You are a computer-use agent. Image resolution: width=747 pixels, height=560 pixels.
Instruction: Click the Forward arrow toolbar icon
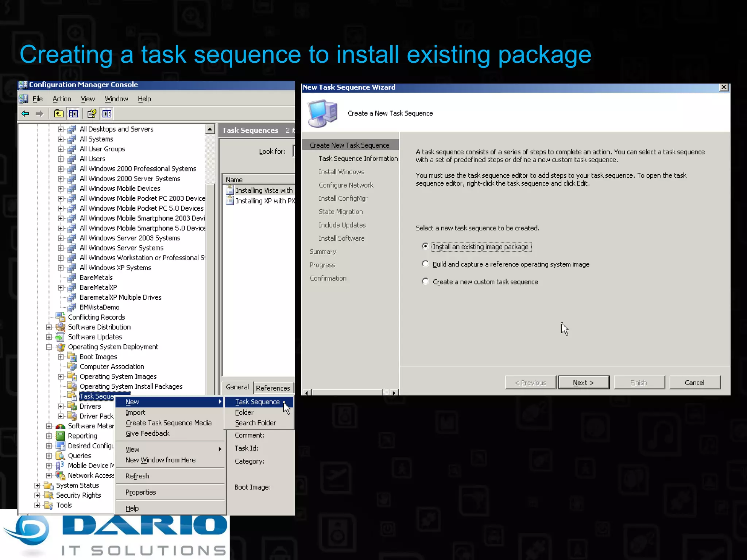[x=39, y=114]
